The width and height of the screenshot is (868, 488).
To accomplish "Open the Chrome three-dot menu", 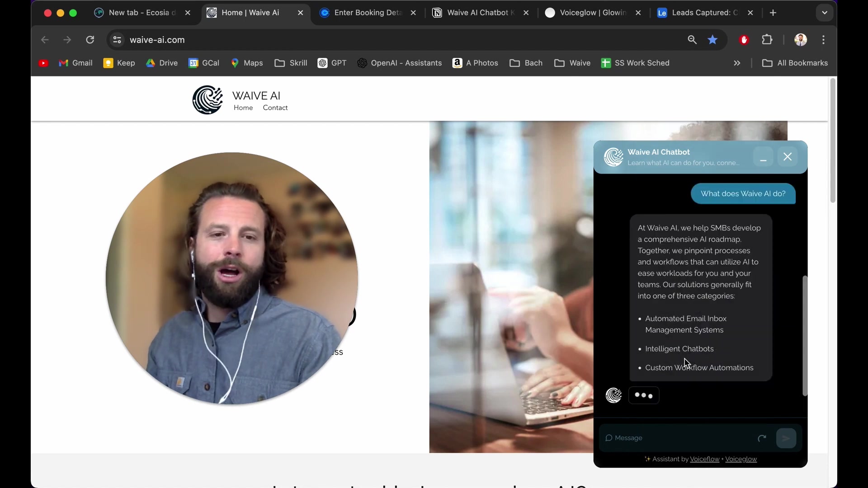I will tap(824, 40).
